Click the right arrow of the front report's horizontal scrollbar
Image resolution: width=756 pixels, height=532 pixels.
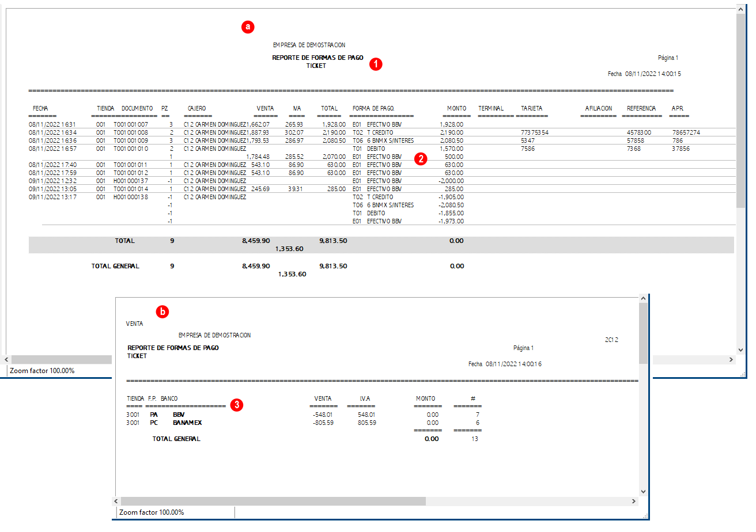634,501
